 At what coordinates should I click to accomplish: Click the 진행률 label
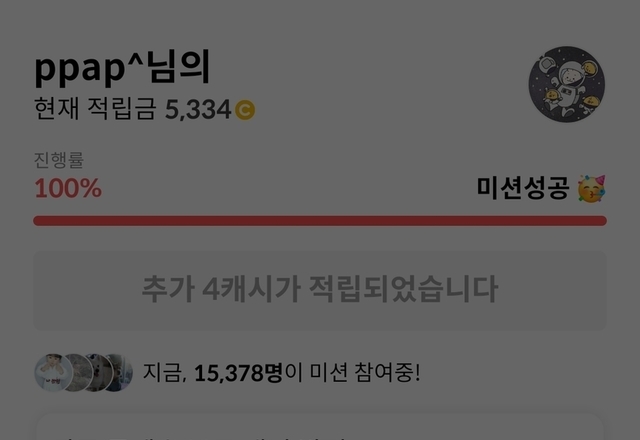coord(59,160)
